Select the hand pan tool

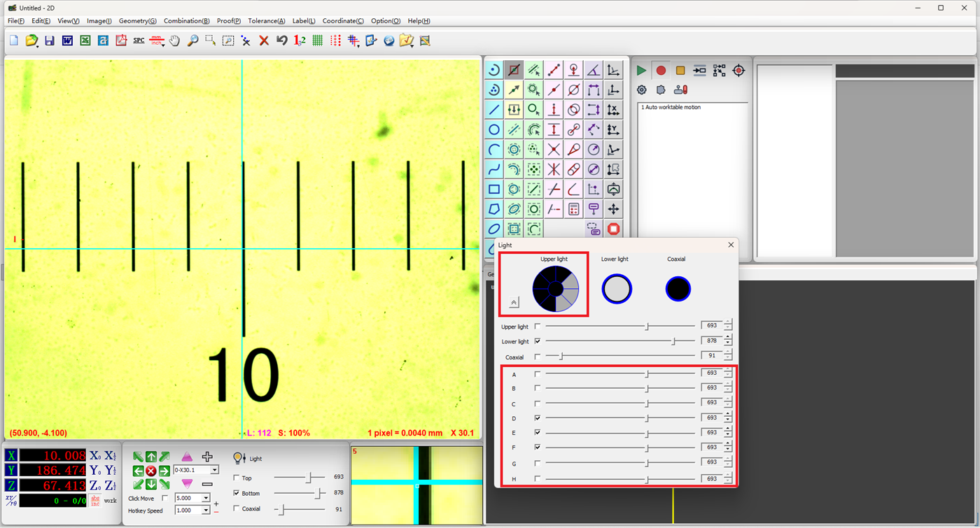174,41
